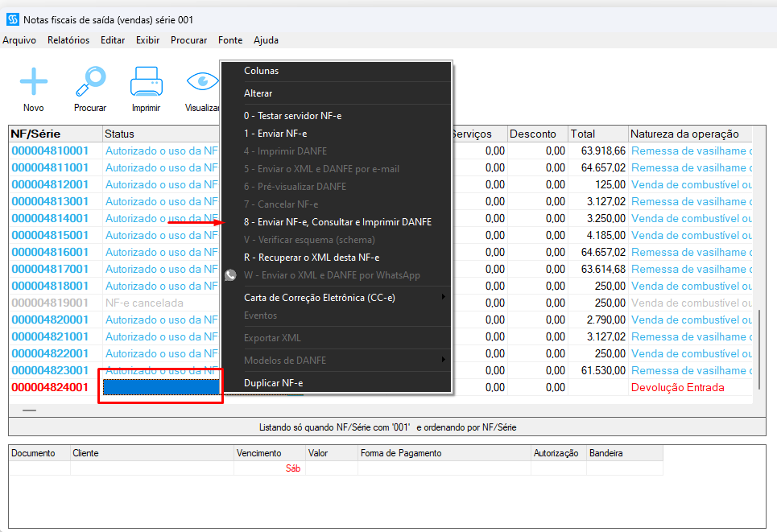777x532 pixels.
Task: Click 'R - Recuperar o XML desta NF-e'
Action: click(x=312, y=258)
